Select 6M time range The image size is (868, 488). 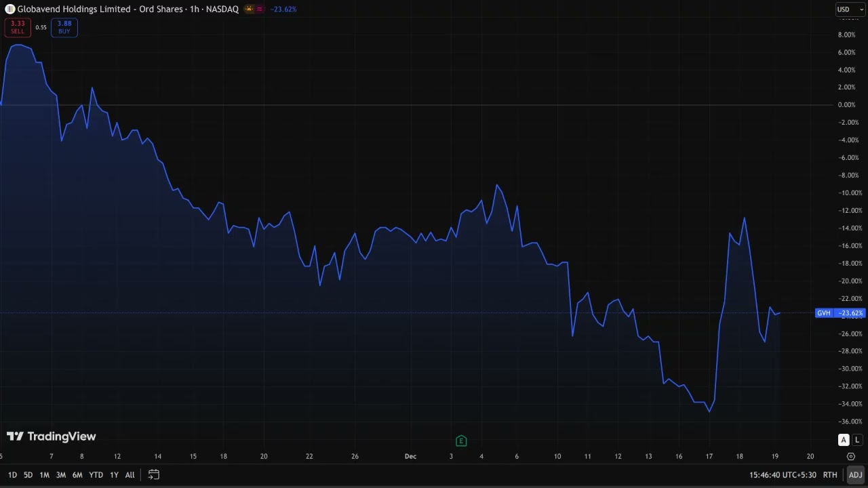click(77, 475)
